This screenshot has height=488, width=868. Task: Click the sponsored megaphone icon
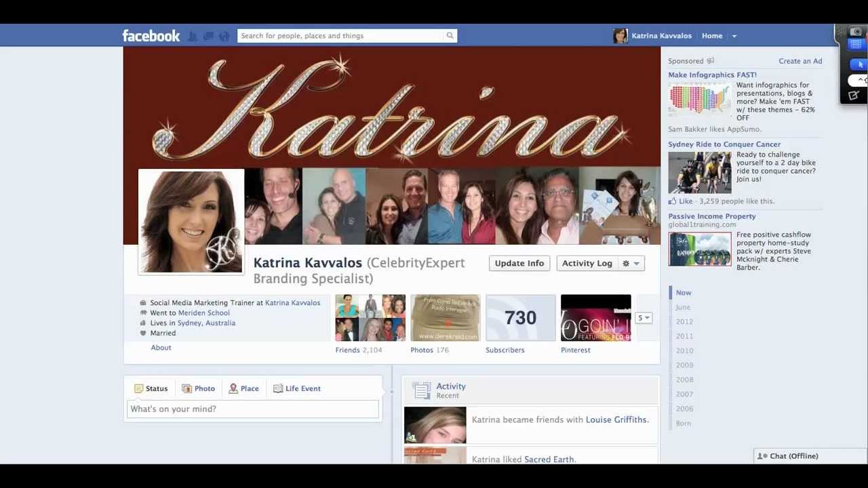(x=710, y=61)
